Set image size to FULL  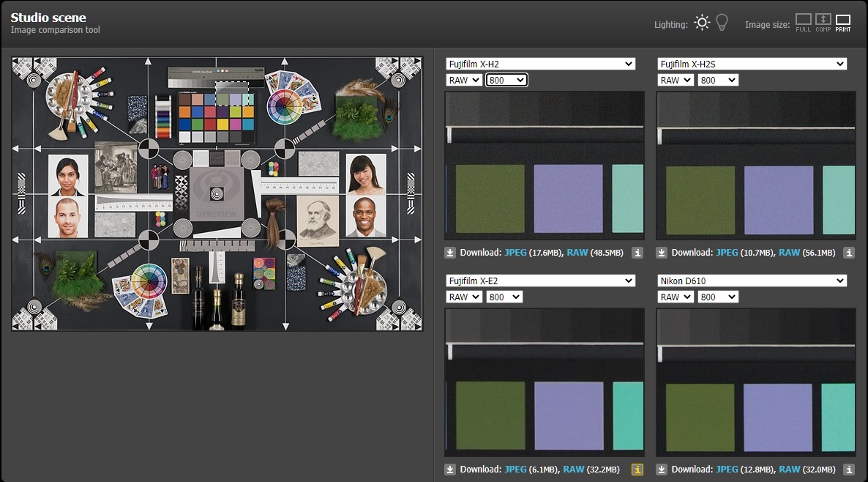(804, 21)
